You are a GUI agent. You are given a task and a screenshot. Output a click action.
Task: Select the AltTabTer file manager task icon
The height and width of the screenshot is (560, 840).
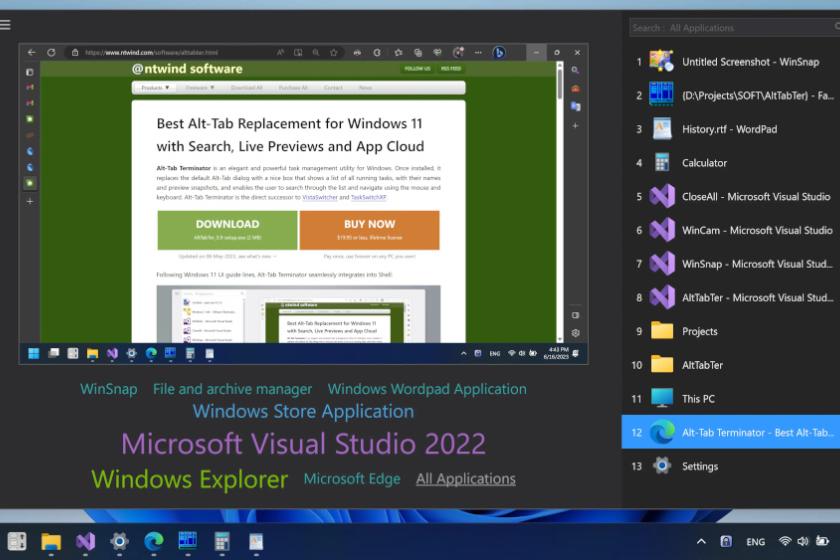coord(661,95)
